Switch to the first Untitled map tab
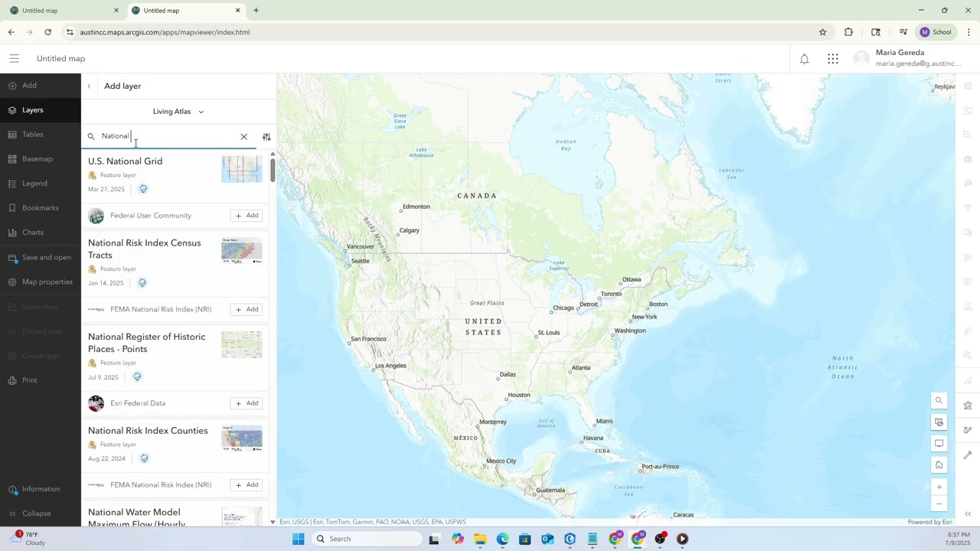The height and width of the screenshot is (551, 980). tap(63, 11)
